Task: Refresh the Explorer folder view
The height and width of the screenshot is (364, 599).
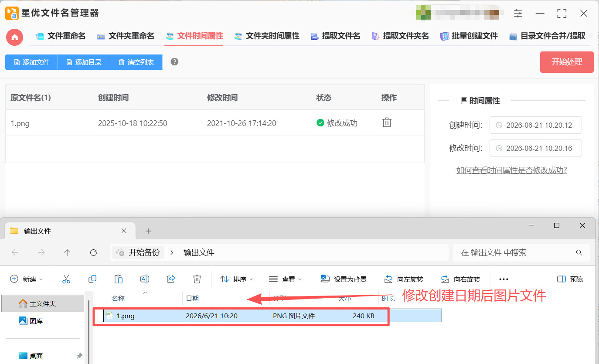Action: coord(93,252)
